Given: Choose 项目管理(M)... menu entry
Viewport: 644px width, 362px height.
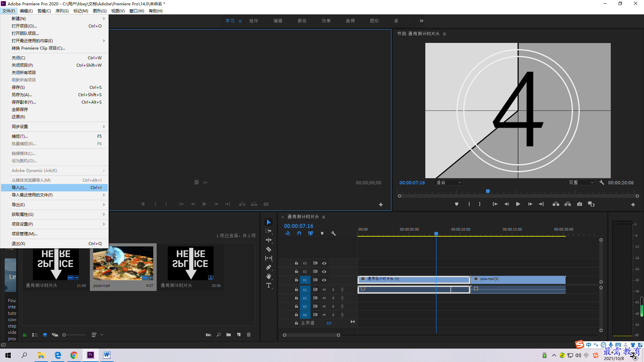Looking at the screenshot, I should tap(54, 234).
